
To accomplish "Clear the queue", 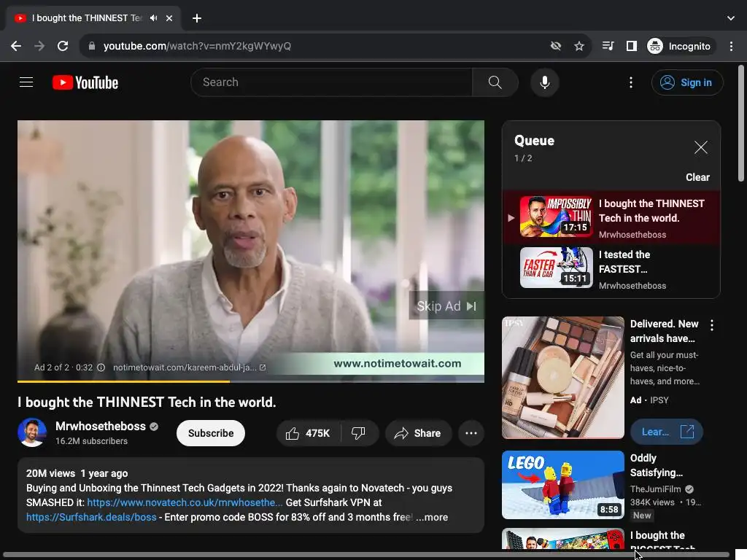I will click(x=697, y=177).
